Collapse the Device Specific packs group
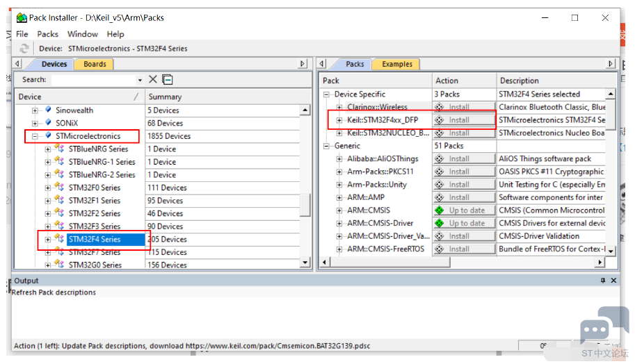 pyautogui.click(x=326, y=94)
